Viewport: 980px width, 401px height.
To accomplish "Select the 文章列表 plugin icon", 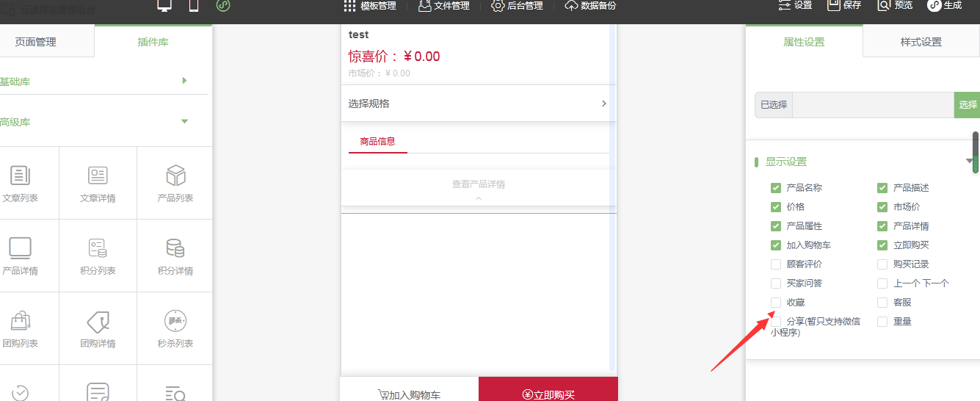I will tap(20, 176).
